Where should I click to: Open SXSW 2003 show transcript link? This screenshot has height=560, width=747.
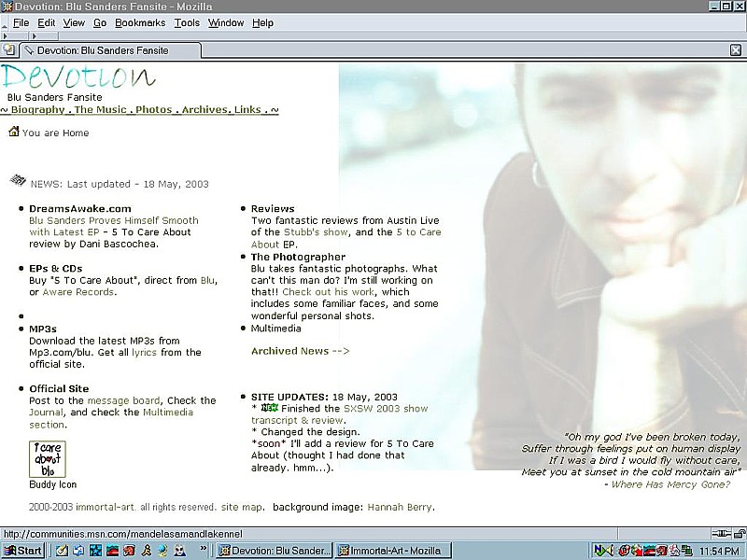(339, 414)
